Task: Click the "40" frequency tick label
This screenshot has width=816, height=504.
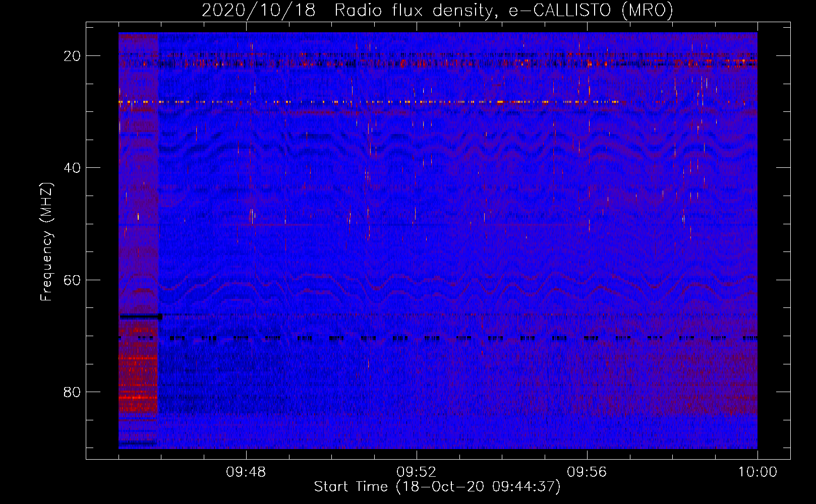Action: [x=72, y=168]
